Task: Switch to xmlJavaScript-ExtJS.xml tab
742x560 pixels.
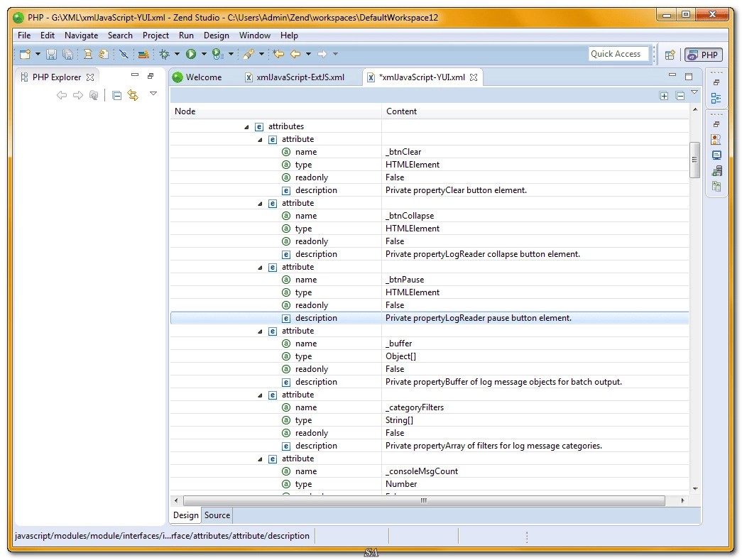Action: 295,77
